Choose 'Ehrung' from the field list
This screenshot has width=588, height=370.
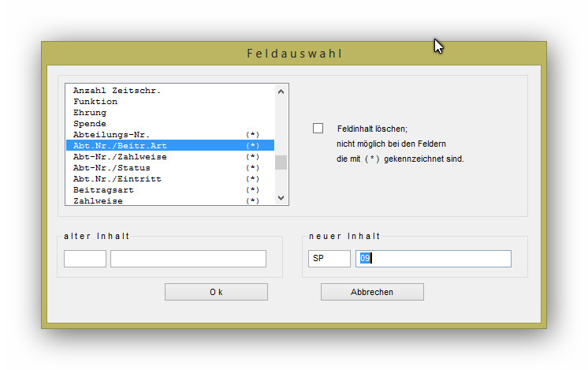90,113
